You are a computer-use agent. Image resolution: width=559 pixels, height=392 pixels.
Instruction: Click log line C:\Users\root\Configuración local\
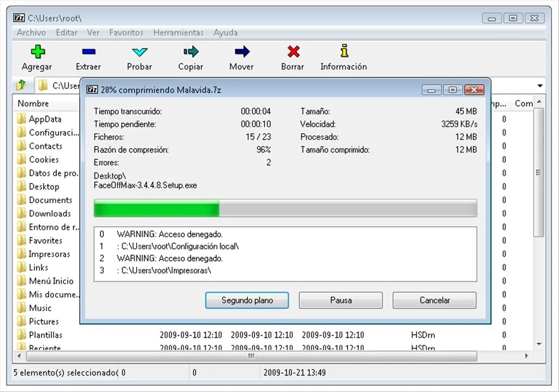[178, 246]
